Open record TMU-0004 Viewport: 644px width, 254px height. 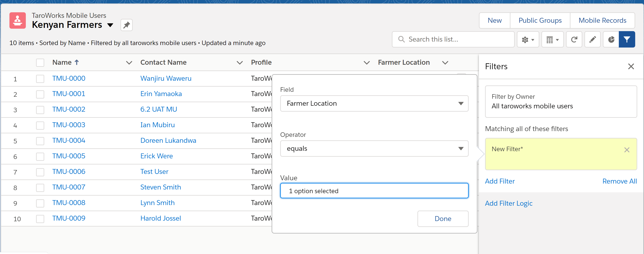[x=69, y=141]
